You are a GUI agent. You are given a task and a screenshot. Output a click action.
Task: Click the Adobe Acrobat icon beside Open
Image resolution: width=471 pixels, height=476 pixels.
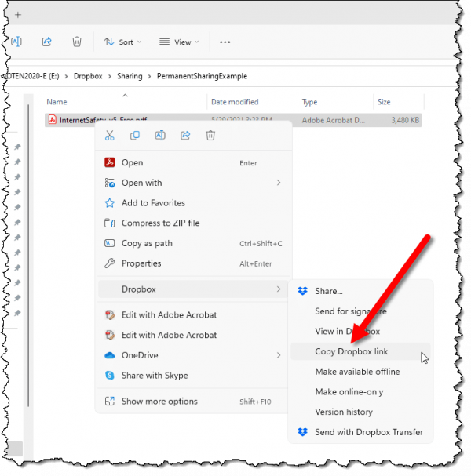(109, 162)
